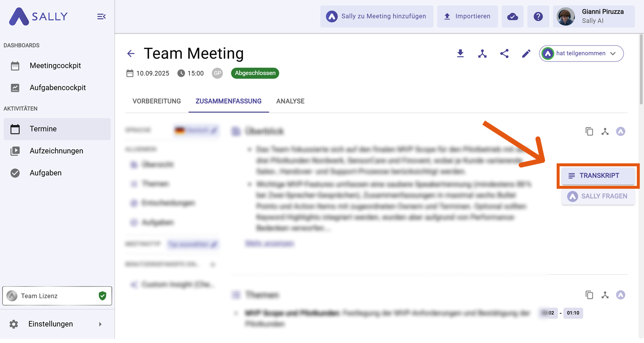Go back using the left arrow

[131, 53]
